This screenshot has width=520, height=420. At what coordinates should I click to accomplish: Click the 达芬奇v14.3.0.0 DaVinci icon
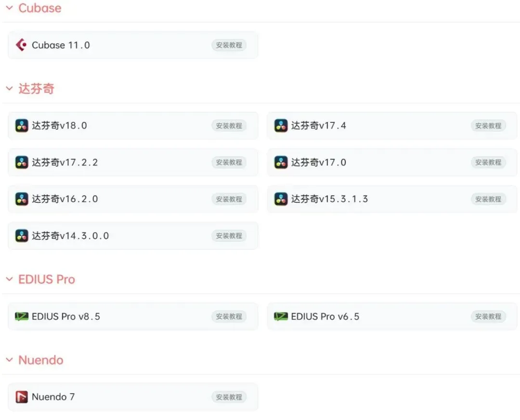[x=22, y=236]
